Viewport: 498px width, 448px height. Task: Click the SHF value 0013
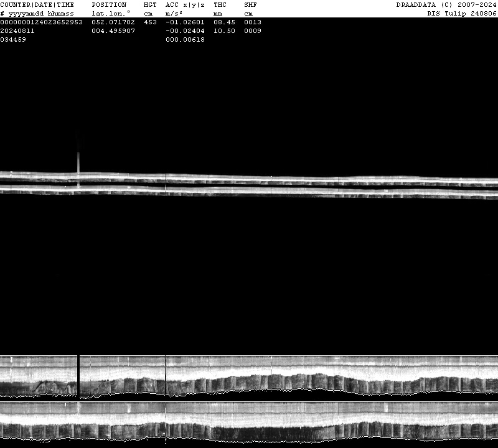click(253, 22)
